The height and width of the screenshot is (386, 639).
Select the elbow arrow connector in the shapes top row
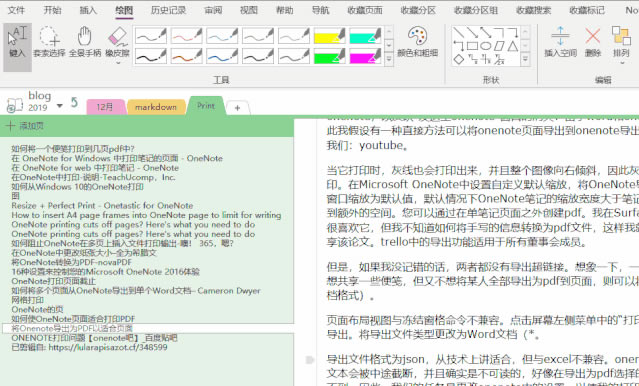(513, 33)
